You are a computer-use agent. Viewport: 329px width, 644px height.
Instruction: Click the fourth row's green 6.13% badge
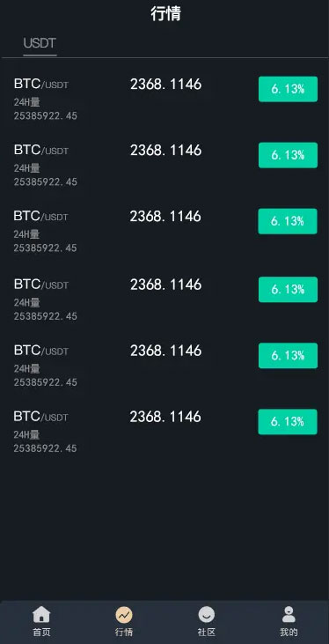288,290
